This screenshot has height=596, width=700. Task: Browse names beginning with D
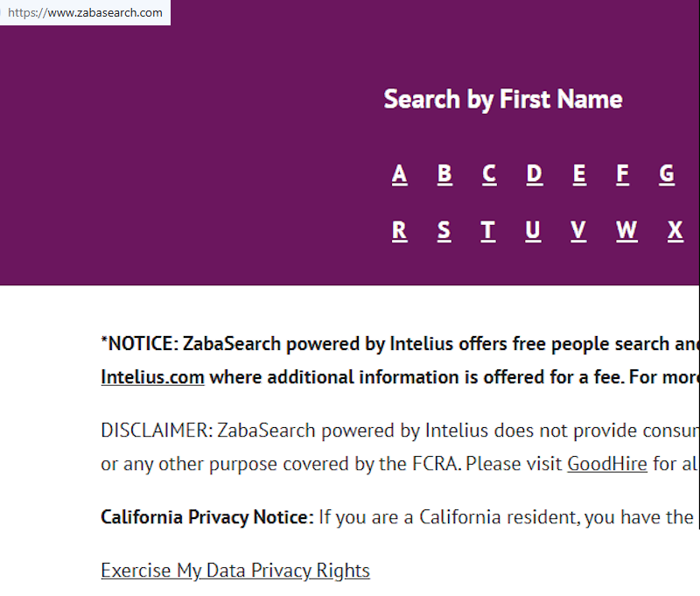(534, 174)
